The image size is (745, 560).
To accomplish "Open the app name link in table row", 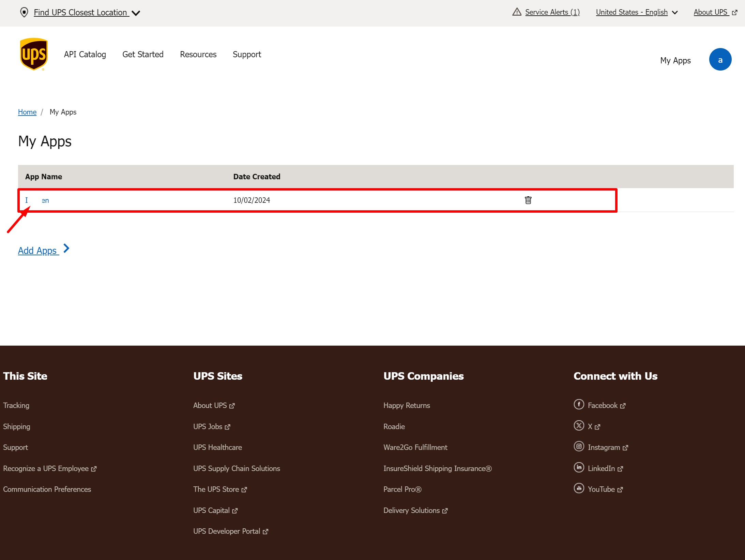I will (37, 200).
